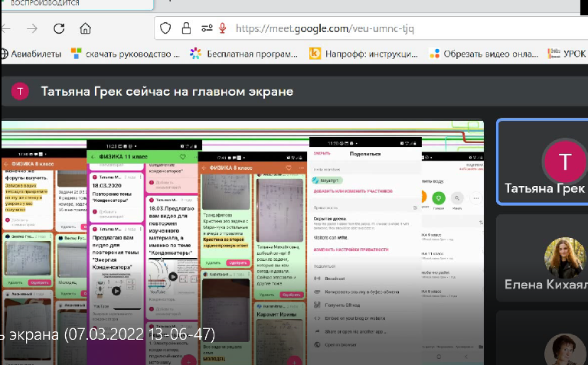This screenshot has height=365, width=588.
Task: Open the 'Бесплатная програм...' bookmark
Action: [x=243, y=54]
